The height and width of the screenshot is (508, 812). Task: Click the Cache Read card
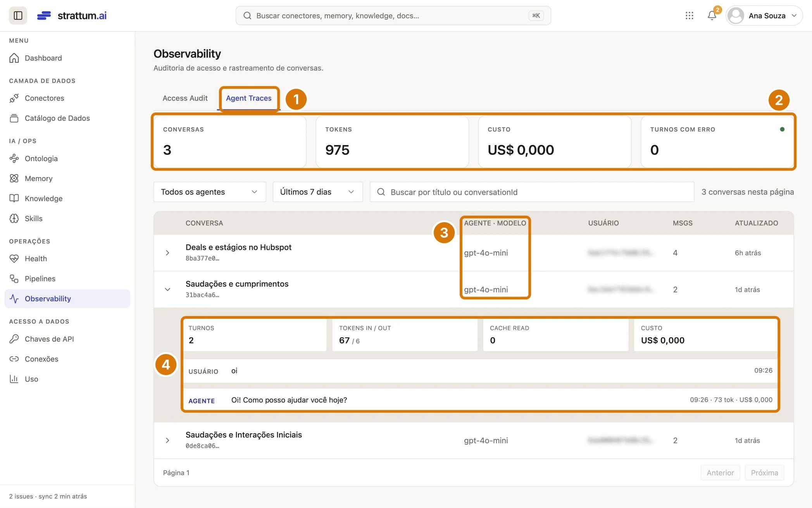click(x=555, y=335)
